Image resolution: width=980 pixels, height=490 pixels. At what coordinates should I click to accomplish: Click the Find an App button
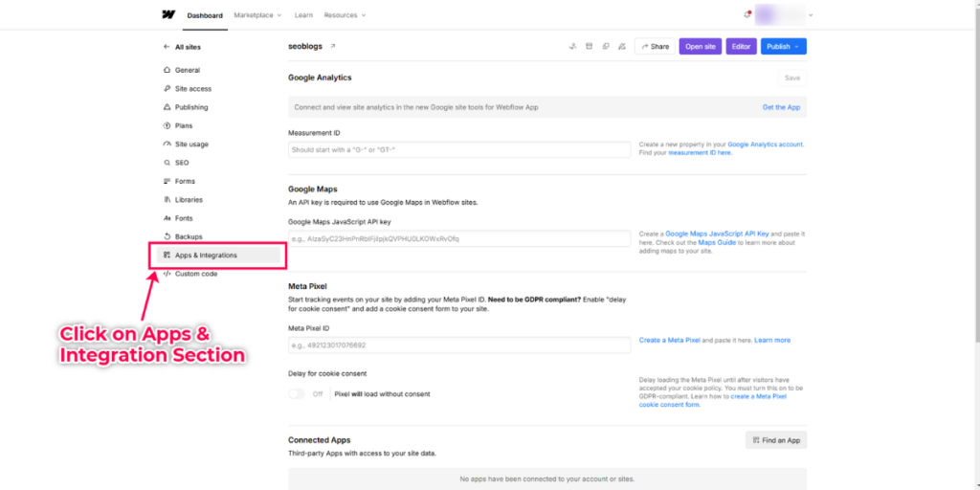pyautogui.click(x=776, y=440)
